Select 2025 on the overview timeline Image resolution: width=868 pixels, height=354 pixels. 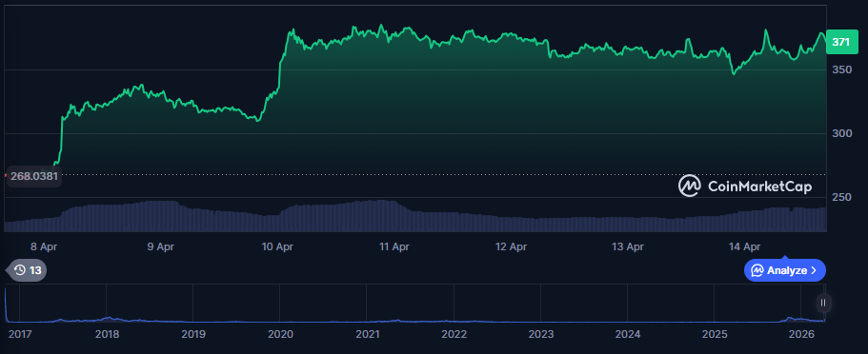tap(715, 334)
